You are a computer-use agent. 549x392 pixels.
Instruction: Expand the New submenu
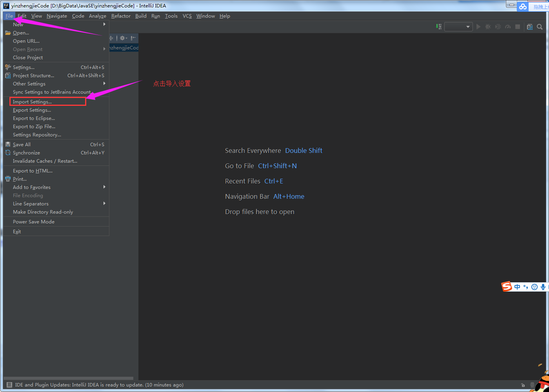click(x=56, y=24)
